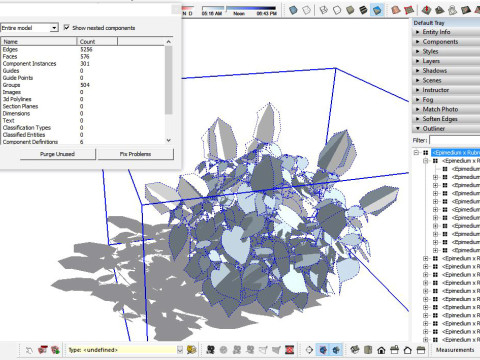Image resolution: width=480 pixels, height=360 pixels.
Task: Expand the Layers tray panel
Action: (x=447, y=61)
